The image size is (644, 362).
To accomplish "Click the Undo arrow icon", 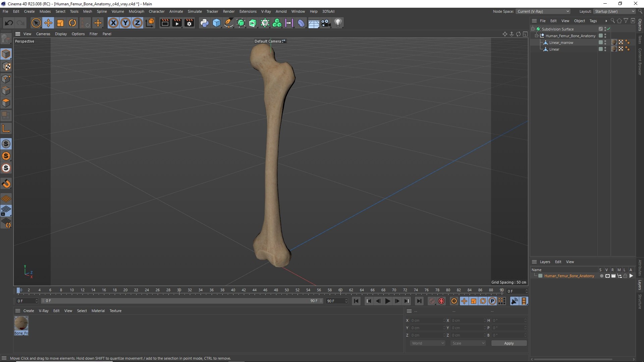I will pyautogui.click(x=9, y=23).
